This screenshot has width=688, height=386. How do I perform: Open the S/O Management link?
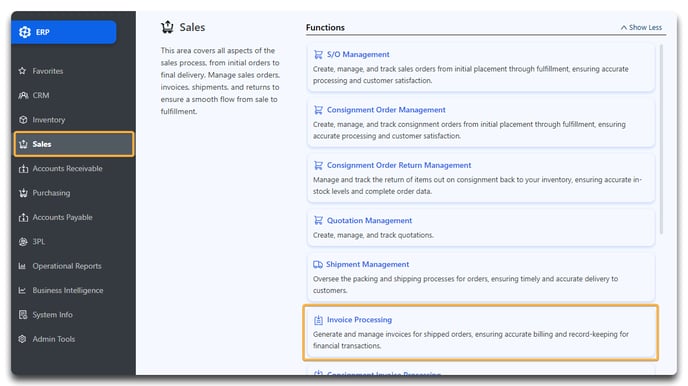point(358,54)
